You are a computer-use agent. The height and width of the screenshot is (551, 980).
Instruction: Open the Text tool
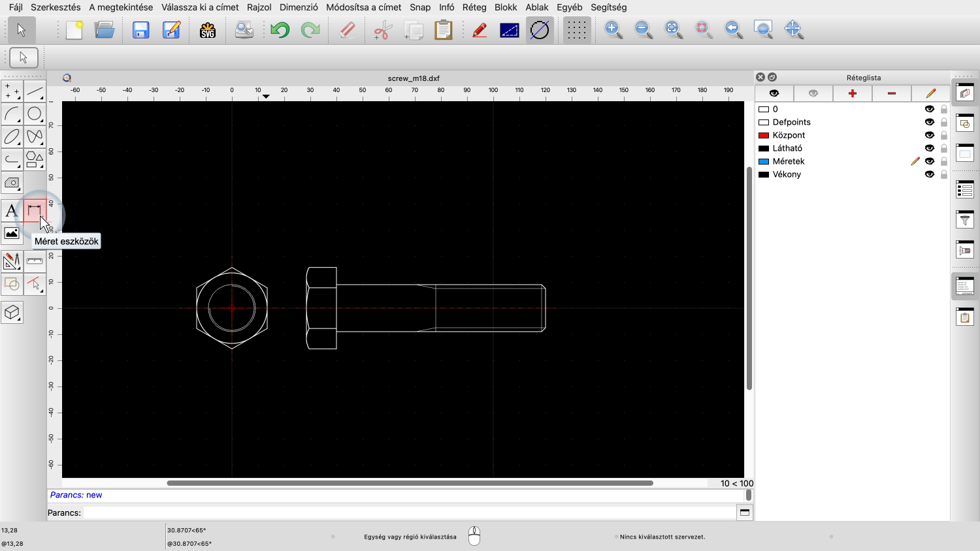pyautogui.click(x=10, y=210)
